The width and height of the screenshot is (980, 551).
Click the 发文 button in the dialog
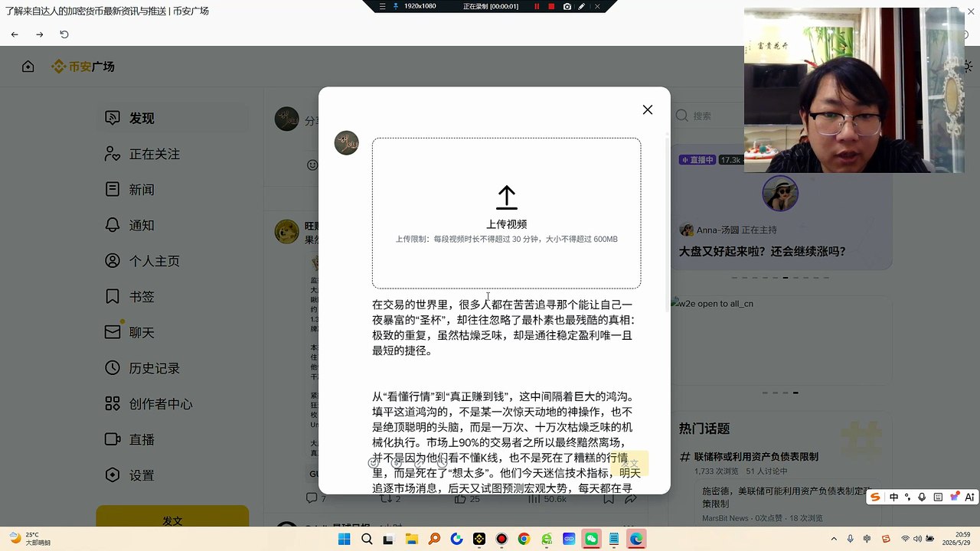click(x=629, y=463)
